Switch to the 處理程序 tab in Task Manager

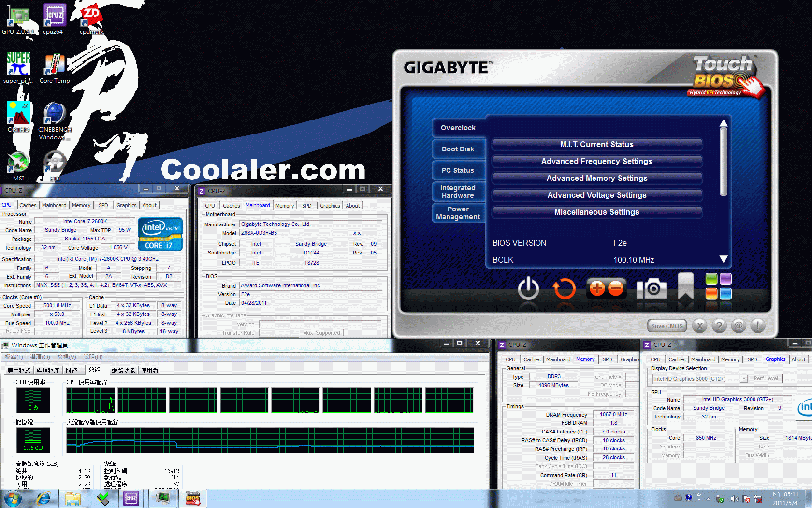tap(48, 370)
